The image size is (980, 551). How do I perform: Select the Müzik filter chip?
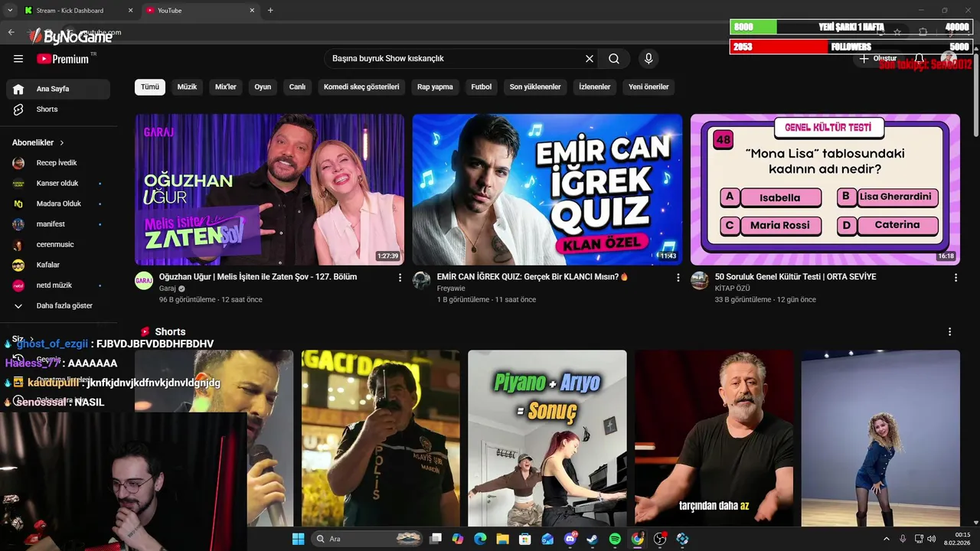point(188,87)
